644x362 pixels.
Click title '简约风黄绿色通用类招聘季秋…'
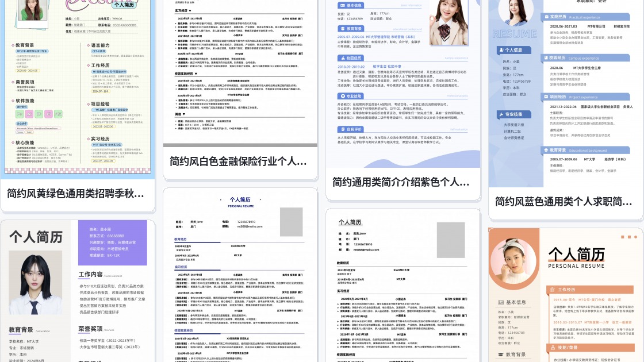coord(75,194)
